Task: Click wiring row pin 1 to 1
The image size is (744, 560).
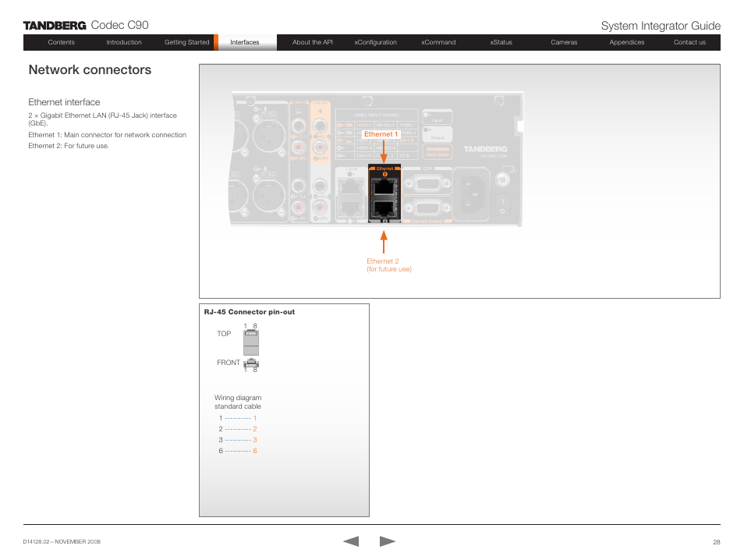Action: 238,418
